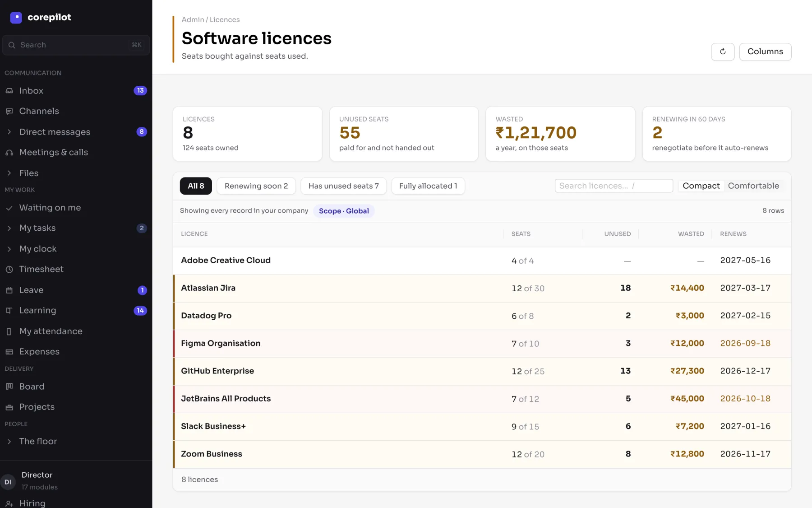Click the Waiting on me checkmark icon
Viewport: 812px width, 508px height.
tap(9, 208)
